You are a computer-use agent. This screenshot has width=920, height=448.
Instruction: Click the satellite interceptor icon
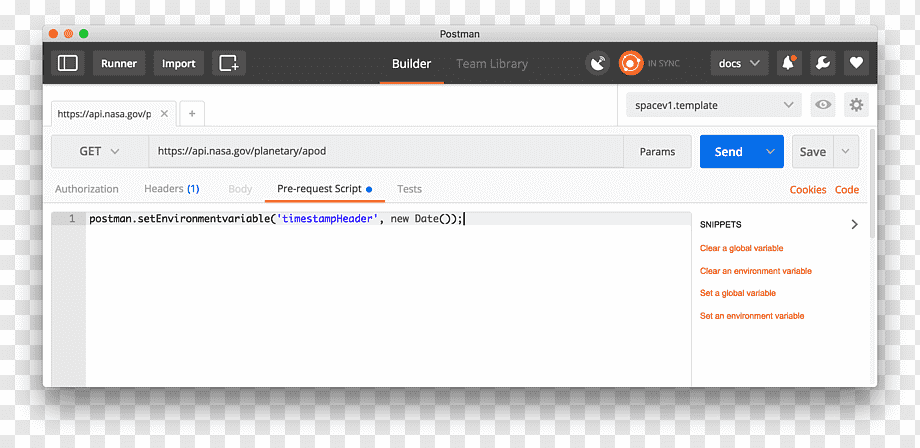pos(598,63)
